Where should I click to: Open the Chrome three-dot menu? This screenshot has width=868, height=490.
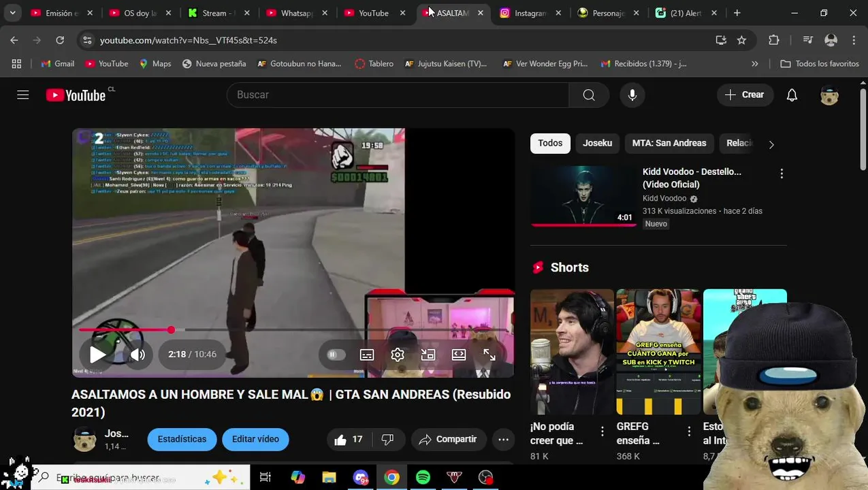(x=854, y=40)
